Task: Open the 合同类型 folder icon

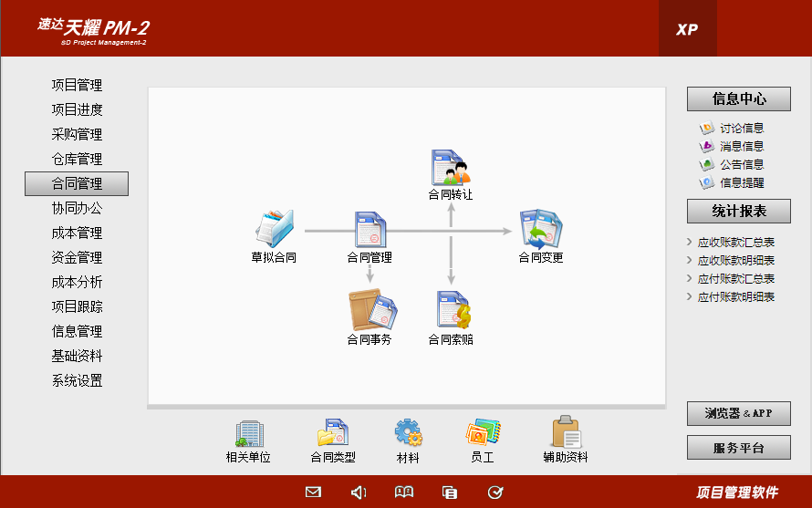Action: tap(332, 433)
